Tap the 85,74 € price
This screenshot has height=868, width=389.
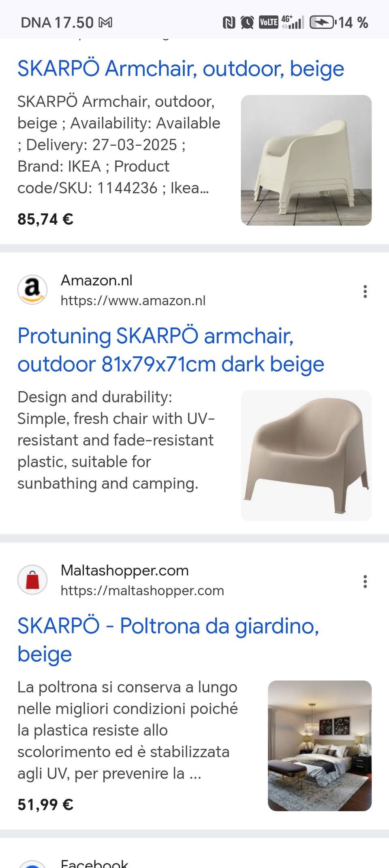(x=45, y=219)
